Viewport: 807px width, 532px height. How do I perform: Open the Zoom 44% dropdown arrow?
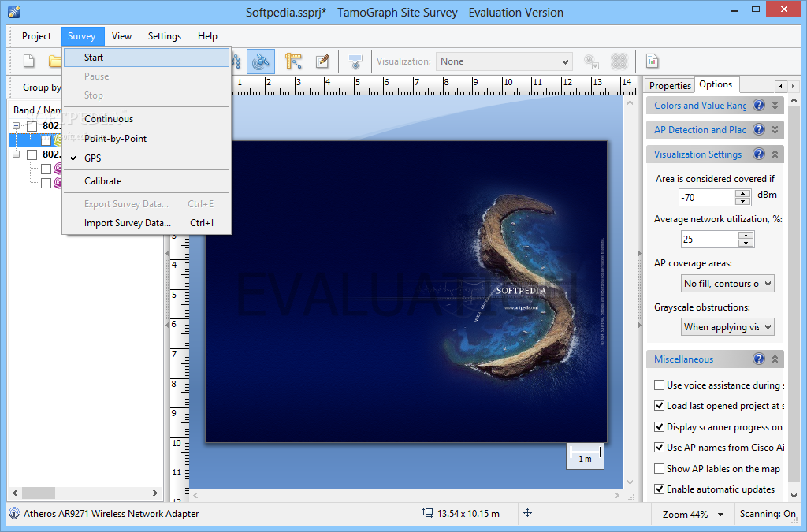tap(720, 515)
